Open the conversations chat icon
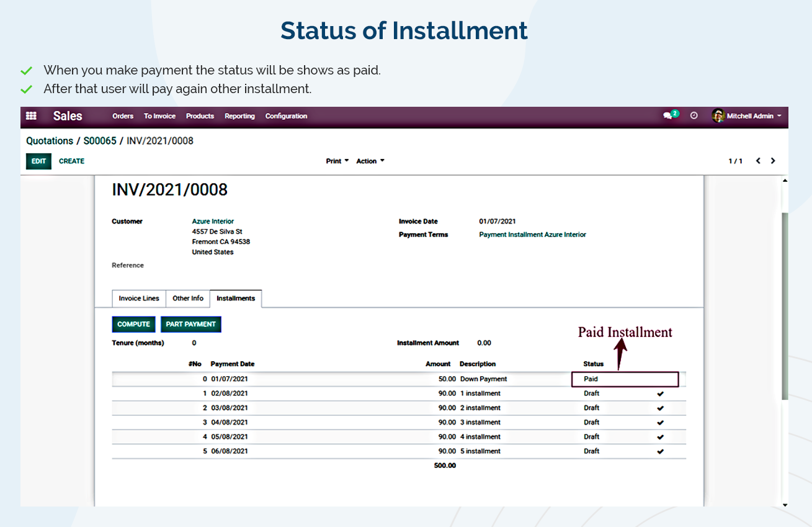812x527 pixels. click(668, 116)
